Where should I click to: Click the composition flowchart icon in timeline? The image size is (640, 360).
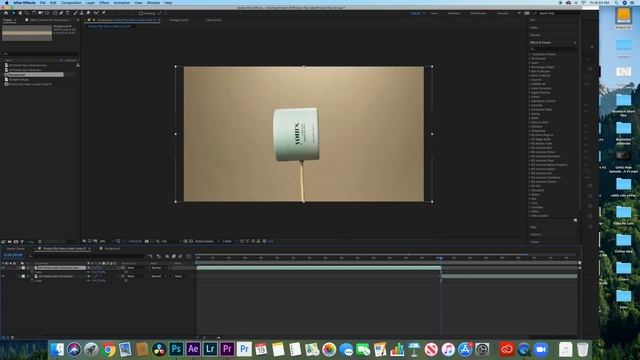pyautogui.click(x=150, y=256)
